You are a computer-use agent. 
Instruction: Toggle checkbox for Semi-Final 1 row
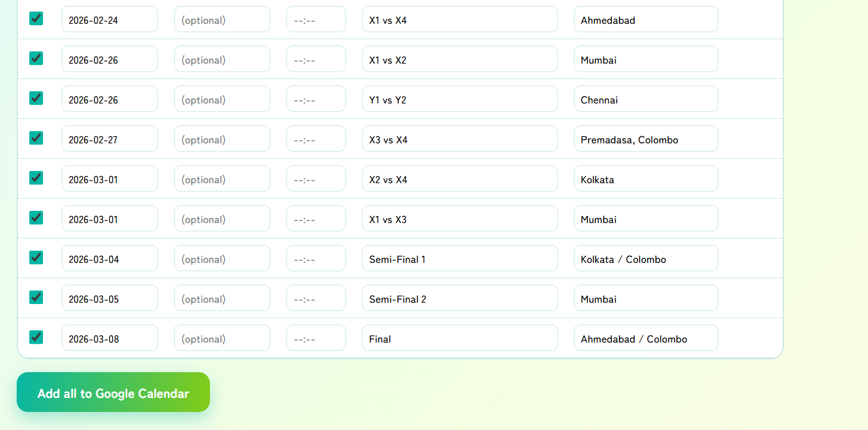tap(36, 258)
